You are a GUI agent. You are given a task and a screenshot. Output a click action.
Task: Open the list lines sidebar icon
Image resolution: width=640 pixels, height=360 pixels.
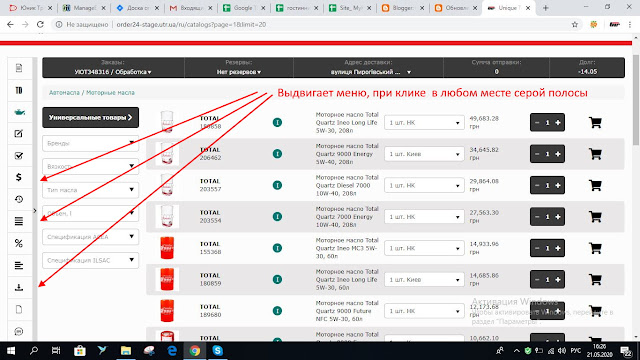19,221
